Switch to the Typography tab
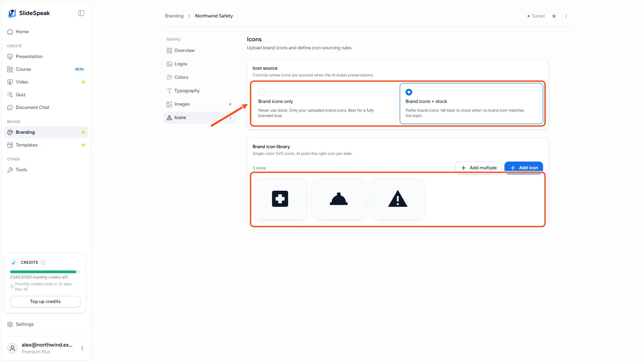Viewport: 644px width, 362px height. [200, 90]
